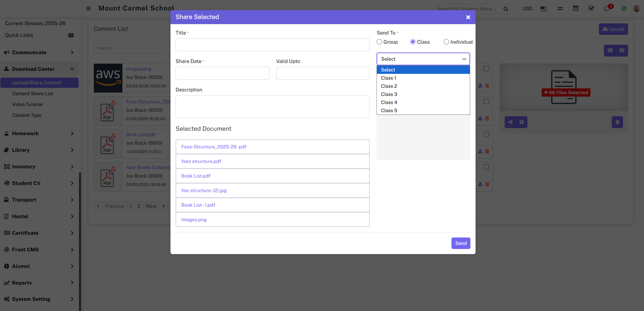Open Quick Links grid icon
644x311 pixels.
click(x=71, y=35)
